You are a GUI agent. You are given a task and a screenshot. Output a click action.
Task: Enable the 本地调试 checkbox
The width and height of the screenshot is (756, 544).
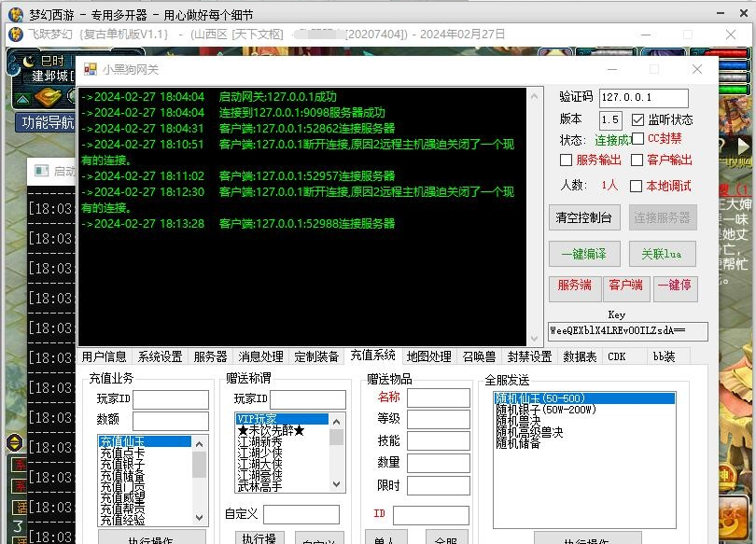tap(637, 186)
